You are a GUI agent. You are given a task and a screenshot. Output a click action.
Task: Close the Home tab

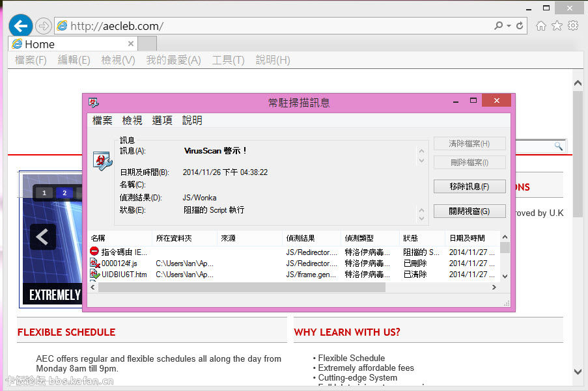[130, 44]
